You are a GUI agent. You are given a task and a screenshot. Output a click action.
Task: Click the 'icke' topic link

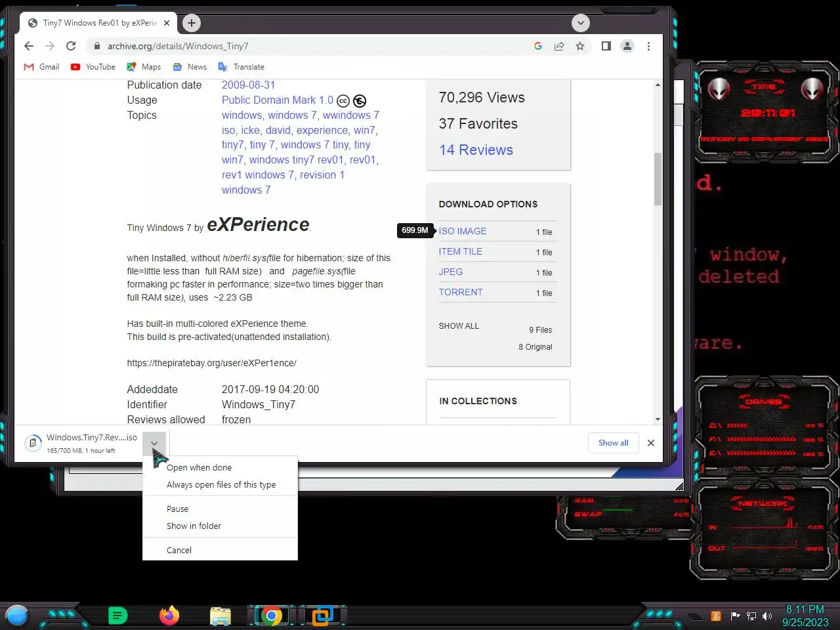250,130
